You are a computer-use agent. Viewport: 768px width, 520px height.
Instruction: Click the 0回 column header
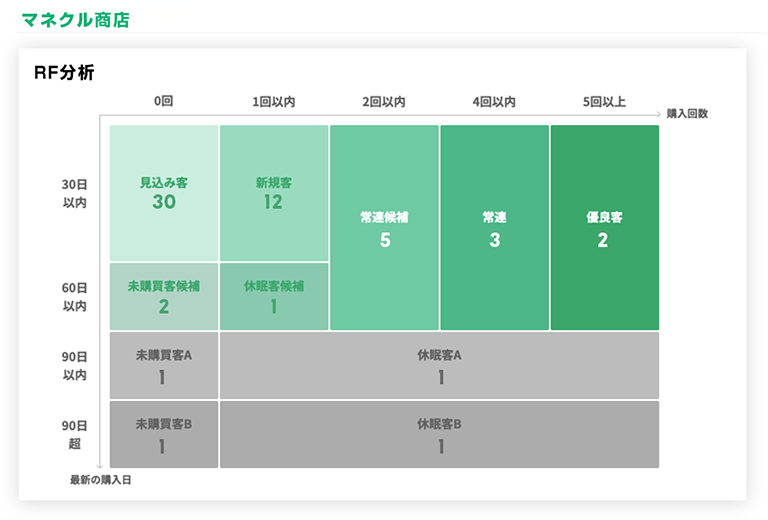[164, 101]
